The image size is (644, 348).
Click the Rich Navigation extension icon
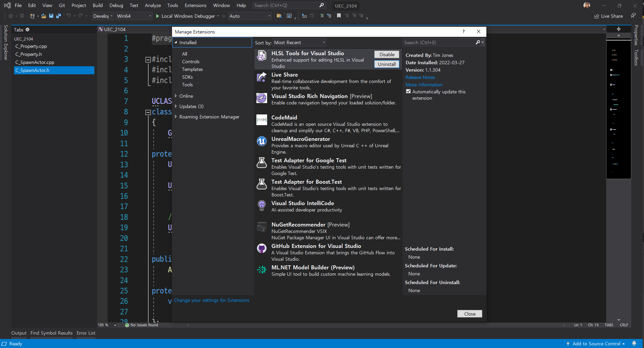pyautogui.click(x=262, y=98)
